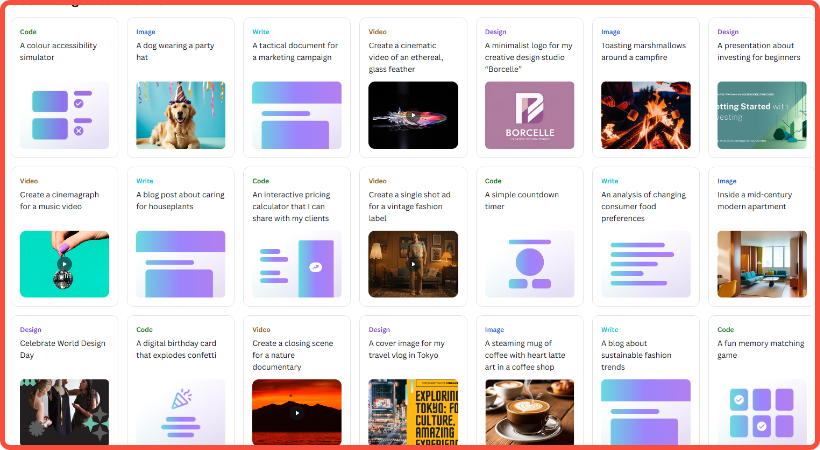Click the Design label above minimalist logo prompt
The width and height of the screenshot is (820, 450).
pyautogui.click(x=495, y=32)
